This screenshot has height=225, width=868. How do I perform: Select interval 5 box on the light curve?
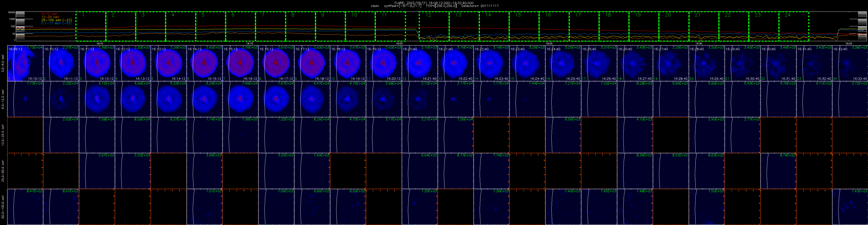(x=211, y=26)
